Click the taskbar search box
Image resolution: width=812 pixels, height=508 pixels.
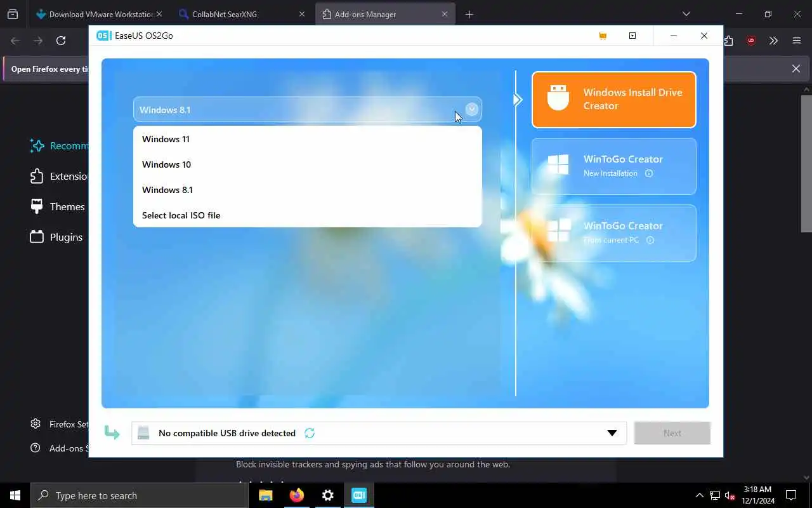[x=139, y=495]
